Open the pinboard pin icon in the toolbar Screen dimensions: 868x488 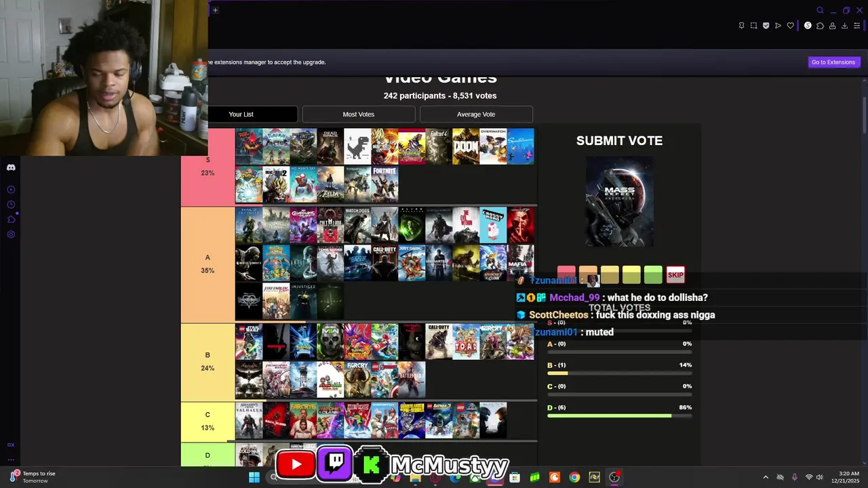point(741,26)
